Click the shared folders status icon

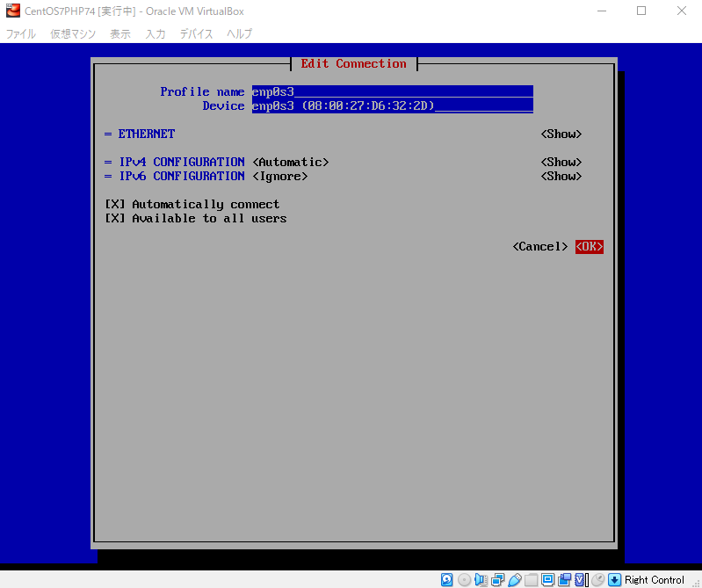coord(531,580)
